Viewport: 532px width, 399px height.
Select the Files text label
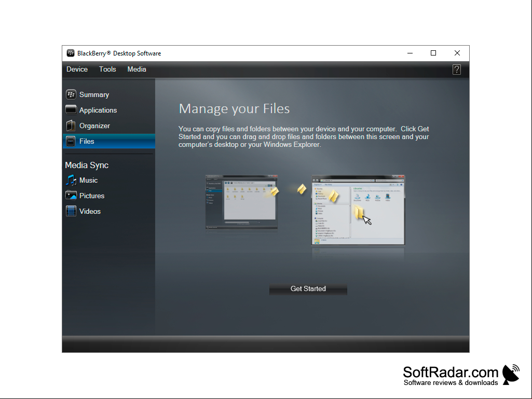(87, 141)
